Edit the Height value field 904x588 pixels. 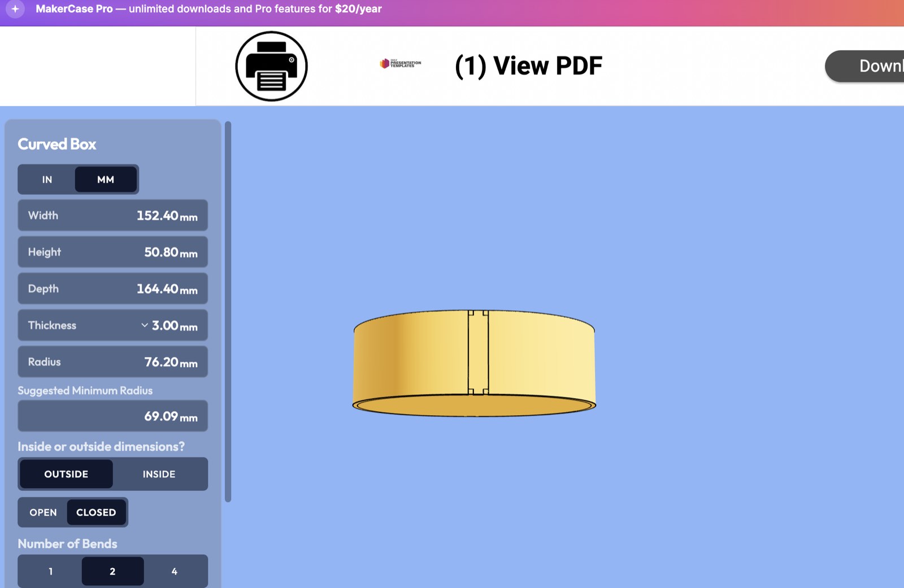(x=113, y=252)
